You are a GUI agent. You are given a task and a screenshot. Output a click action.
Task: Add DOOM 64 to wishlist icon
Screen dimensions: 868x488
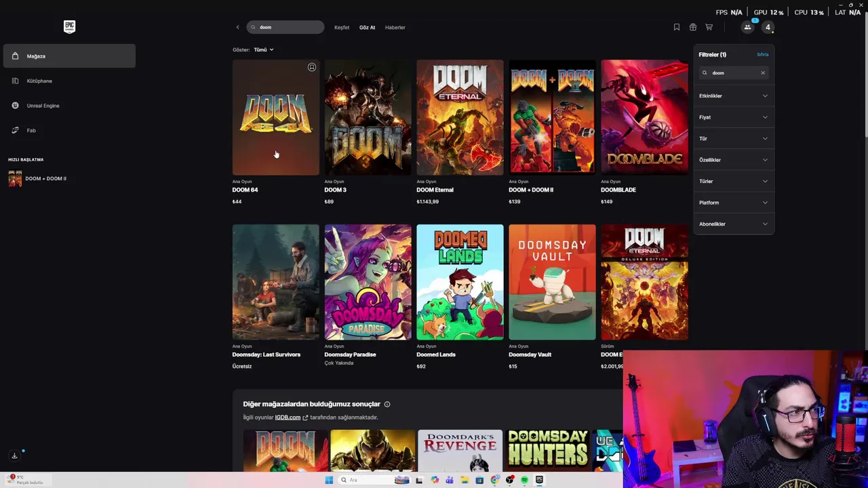[312, 67]
